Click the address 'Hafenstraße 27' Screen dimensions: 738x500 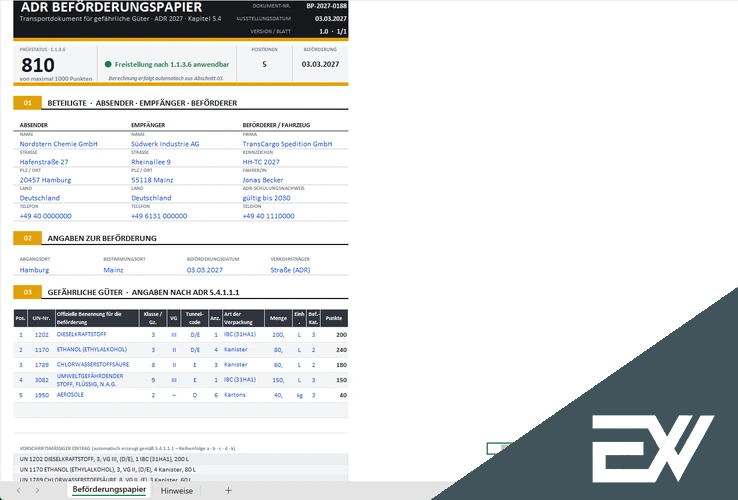(x=44, y=162)
